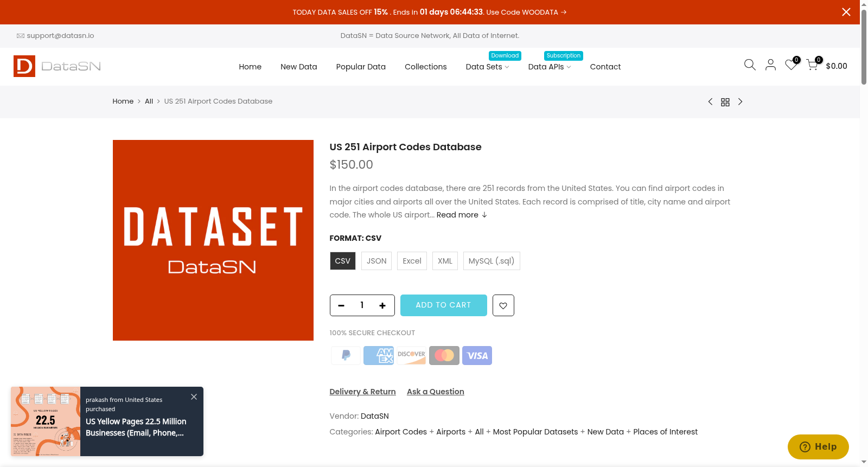
Task: Select CSV format option
Action: tap(343, 261)
